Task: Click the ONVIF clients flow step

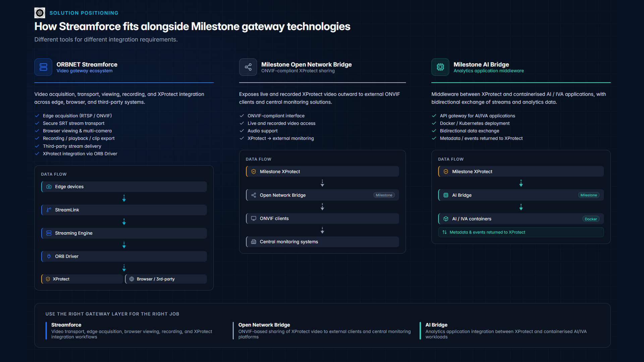Action: click(322, 219)
